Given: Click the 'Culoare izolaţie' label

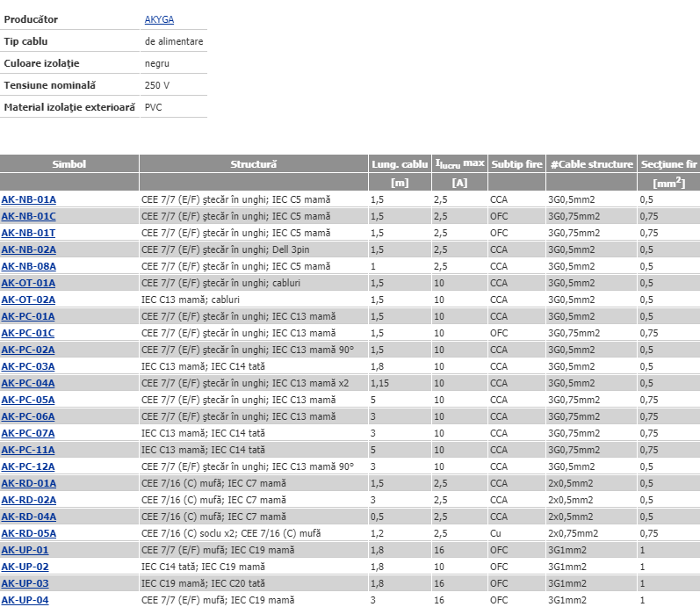Looking at the screenshot, I should tap(41, 63).
